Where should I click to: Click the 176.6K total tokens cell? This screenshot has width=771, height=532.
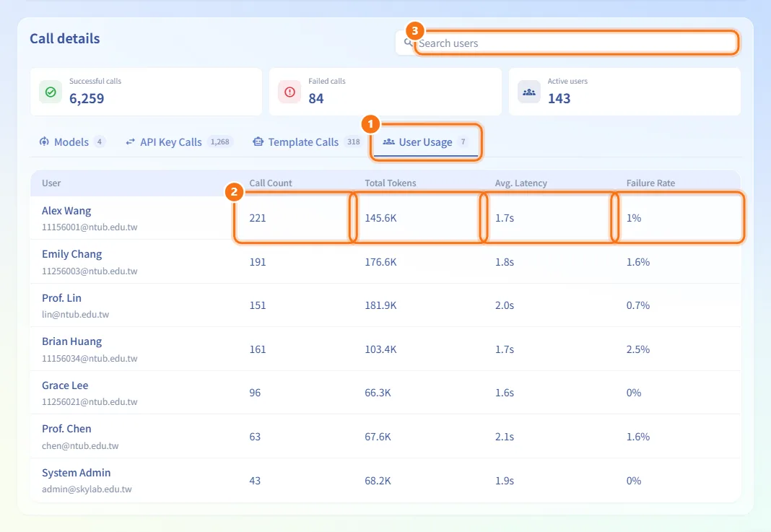380,262
